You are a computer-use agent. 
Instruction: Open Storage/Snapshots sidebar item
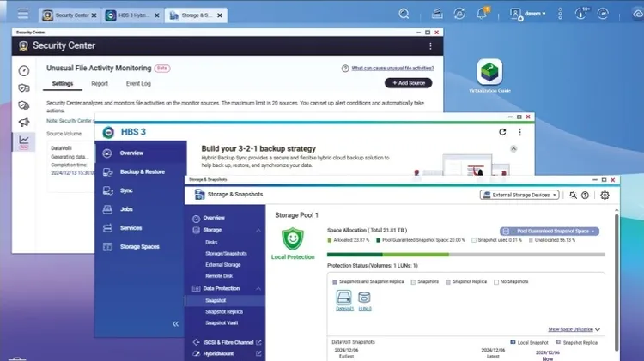(x=225, y=254)
